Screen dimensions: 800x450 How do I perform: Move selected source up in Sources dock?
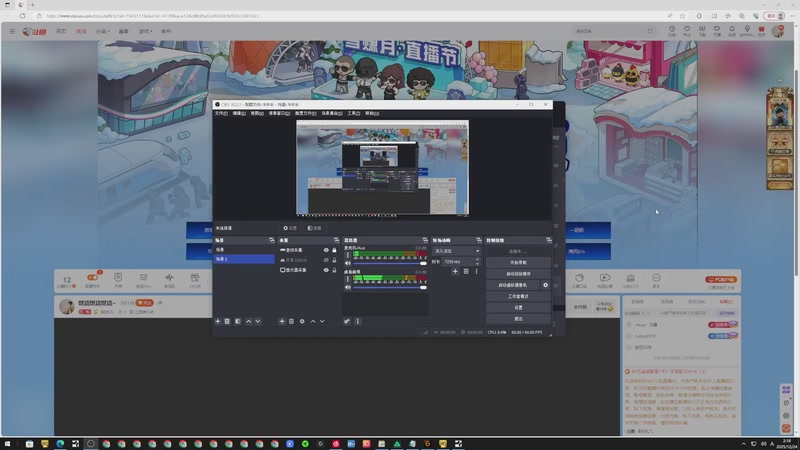click(313, 321)
